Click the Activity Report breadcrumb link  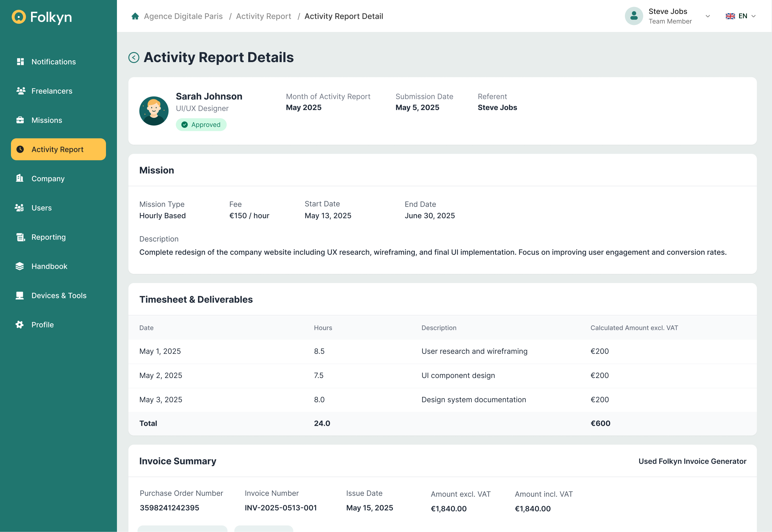pos(263,16)
